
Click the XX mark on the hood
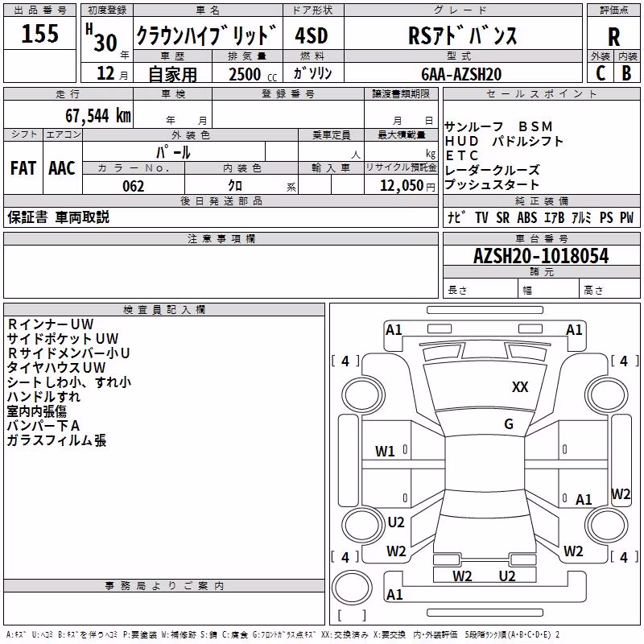click(x=520, y=386)
